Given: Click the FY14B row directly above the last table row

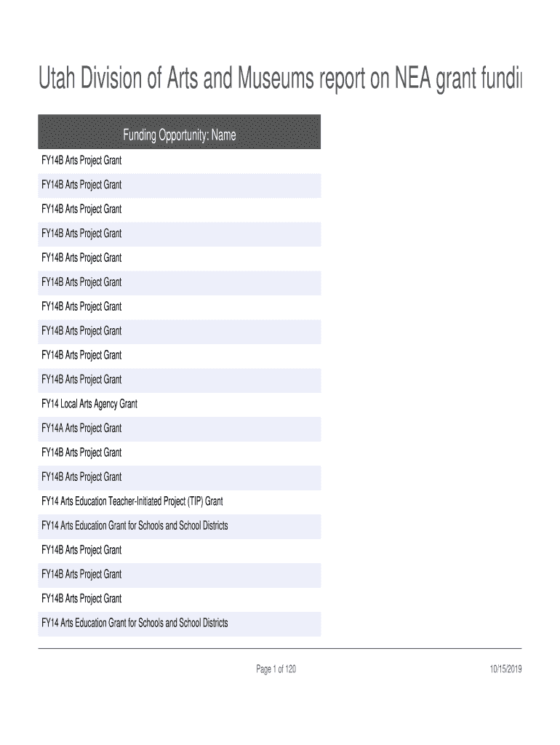Looking at the screenshot, I should (81, 599).
